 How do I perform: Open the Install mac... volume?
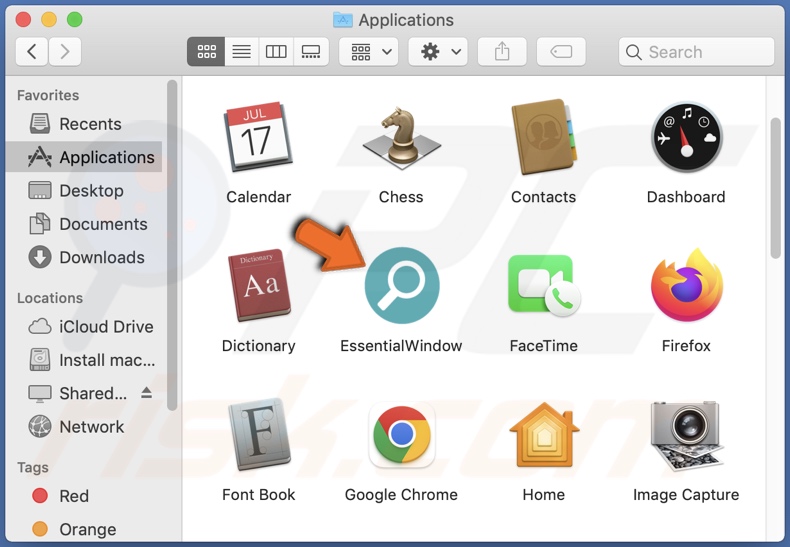pos(84,360)
